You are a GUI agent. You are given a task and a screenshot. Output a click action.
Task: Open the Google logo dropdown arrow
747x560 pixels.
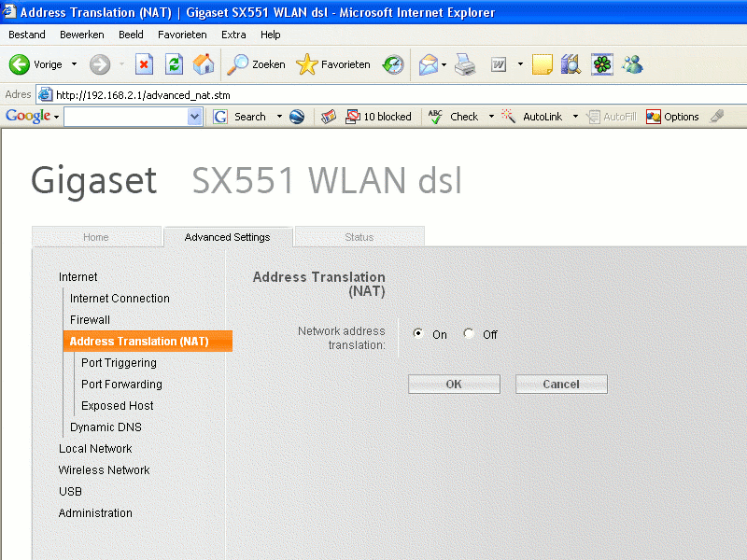point(56,117)
